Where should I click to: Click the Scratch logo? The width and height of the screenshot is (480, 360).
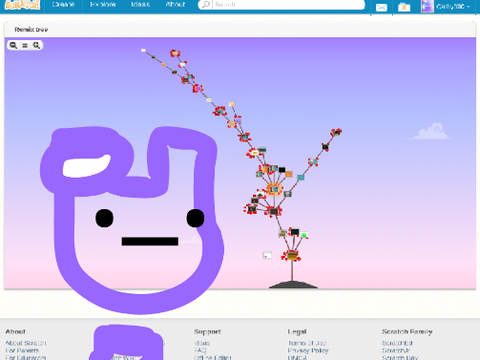(x=22, y=4)
